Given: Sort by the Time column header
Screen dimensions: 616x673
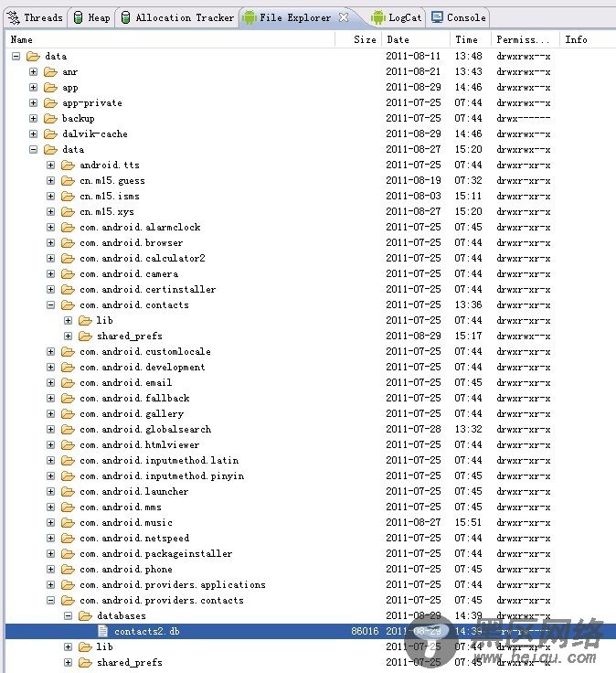Looking at the screenshot, I should (471, 39).
